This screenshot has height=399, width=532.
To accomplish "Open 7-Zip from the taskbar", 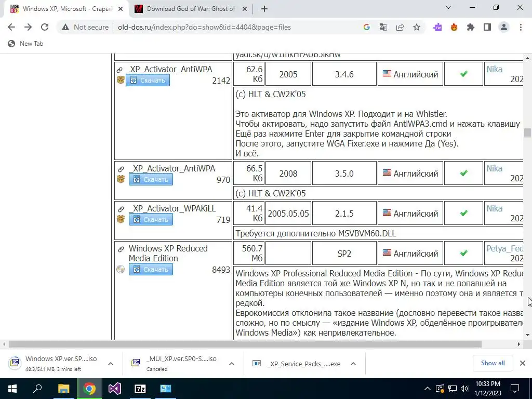I will coord(140,389).
